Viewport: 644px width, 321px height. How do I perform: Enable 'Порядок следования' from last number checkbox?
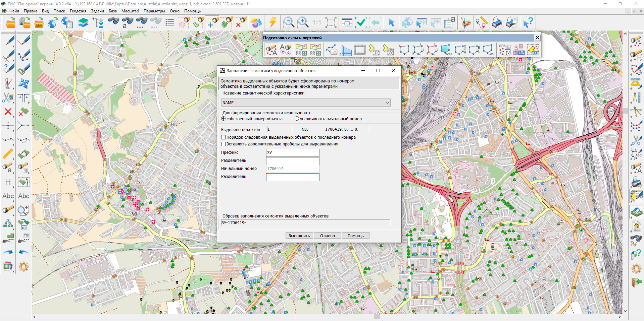(224, 137)
